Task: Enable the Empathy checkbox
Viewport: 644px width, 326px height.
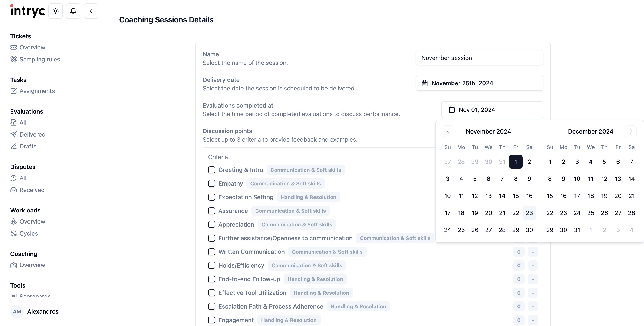Action: [211, 183]
